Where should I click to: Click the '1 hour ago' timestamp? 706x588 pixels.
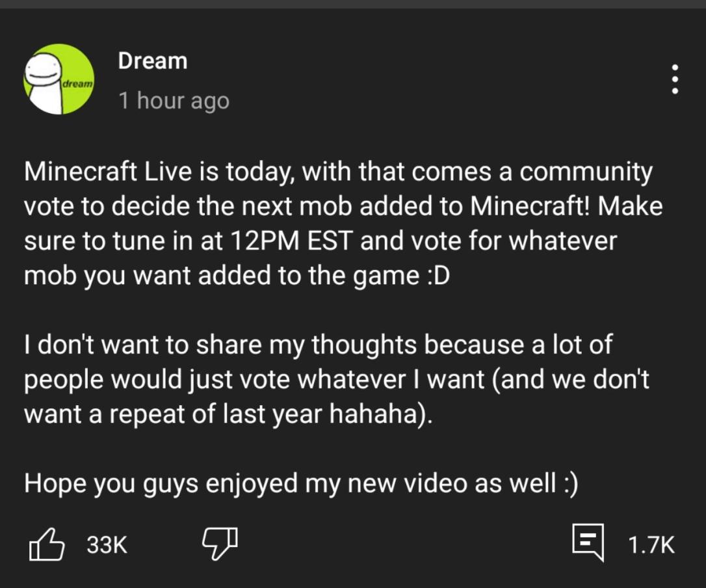174,100
